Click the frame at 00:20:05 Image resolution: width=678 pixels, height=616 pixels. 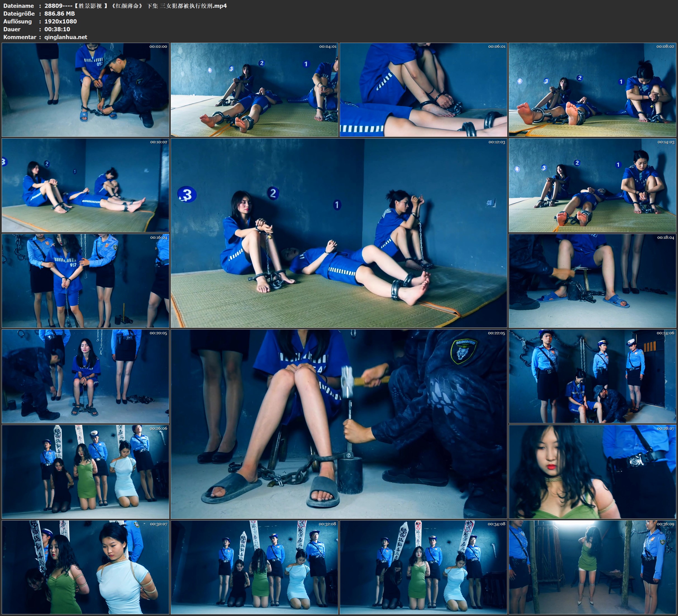[x=85, y=376]
